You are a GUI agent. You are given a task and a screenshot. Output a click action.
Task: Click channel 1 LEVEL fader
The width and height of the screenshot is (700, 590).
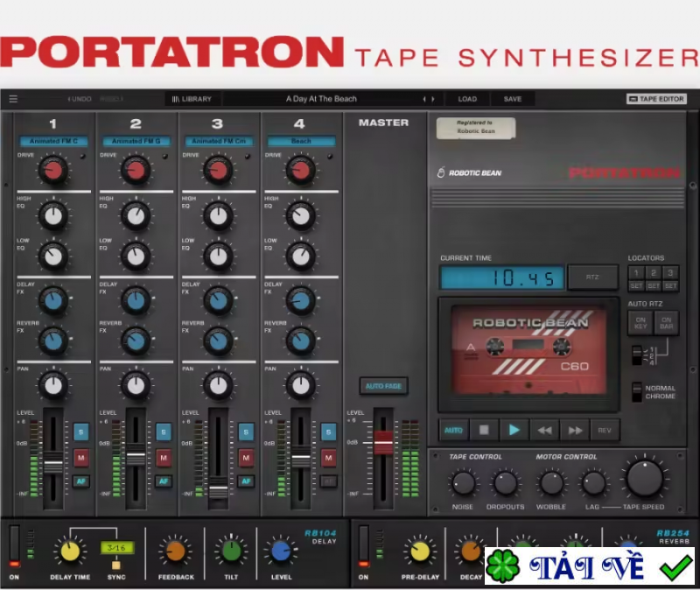[x=53, y=466]
